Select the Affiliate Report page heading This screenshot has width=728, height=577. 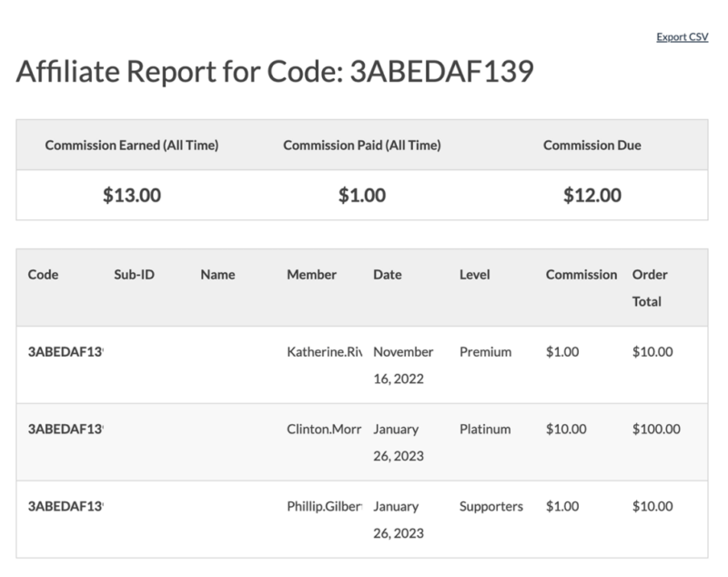(x=275, y=72)
